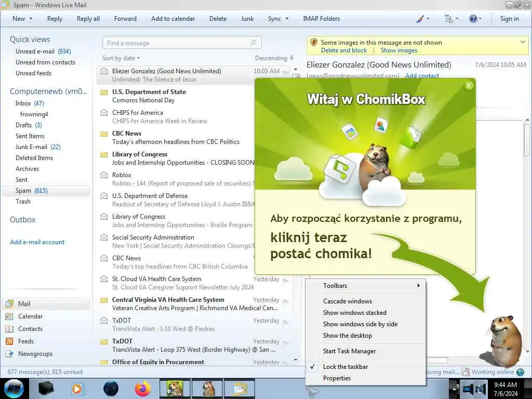The image size is (532, 399).
Task: Open the Deleted Items folder
Action: [x=34, y=158]
